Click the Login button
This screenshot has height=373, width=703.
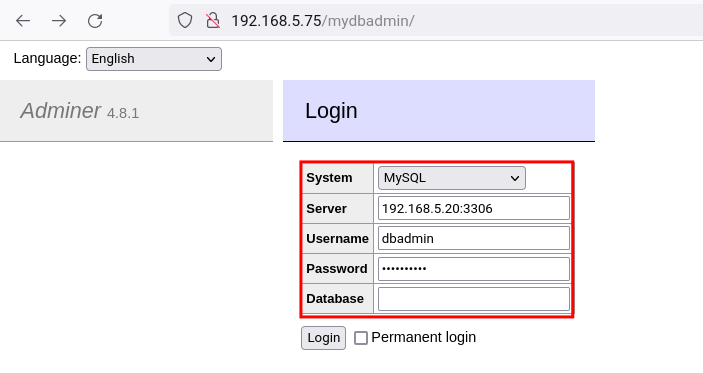[323, 338]
